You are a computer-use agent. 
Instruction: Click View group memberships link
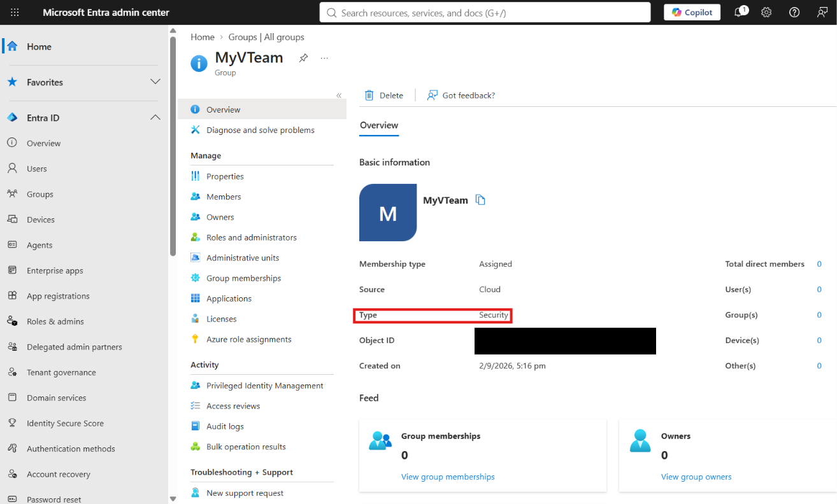point(448,477)
